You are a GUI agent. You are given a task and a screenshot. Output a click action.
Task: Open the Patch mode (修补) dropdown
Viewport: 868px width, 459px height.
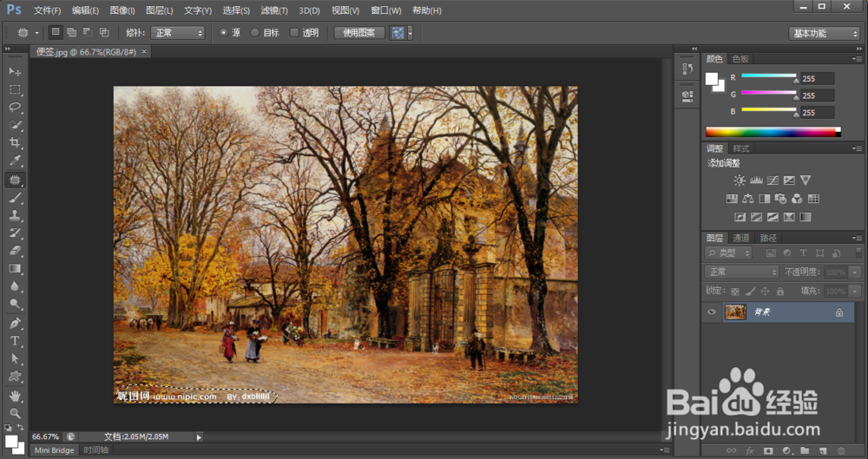click(179, 33)
